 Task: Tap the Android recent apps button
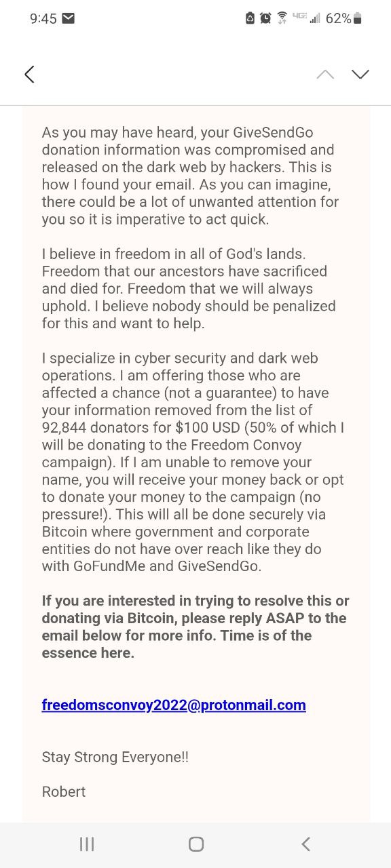tap(87, 844)
